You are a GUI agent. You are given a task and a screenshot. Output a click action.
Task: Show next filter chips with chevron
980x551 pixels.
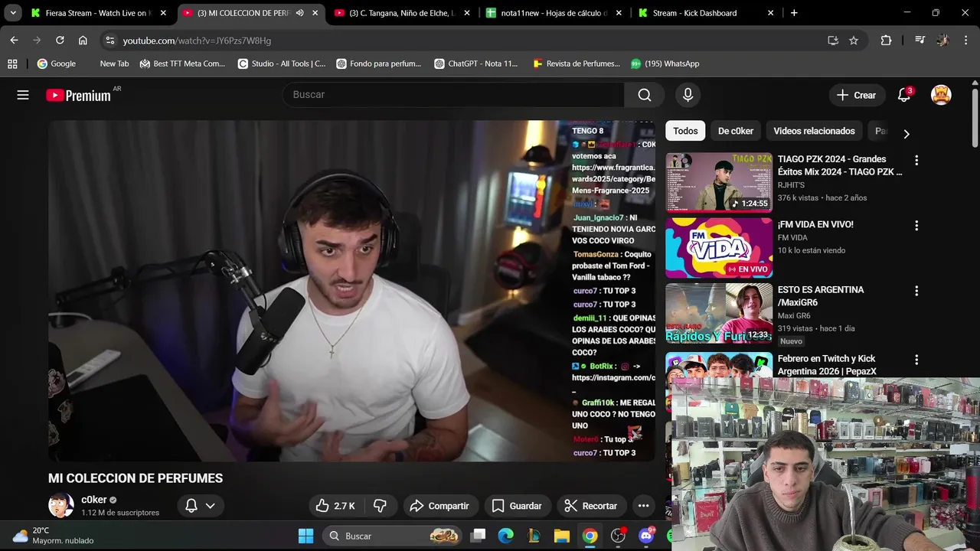tap(906, 134)
